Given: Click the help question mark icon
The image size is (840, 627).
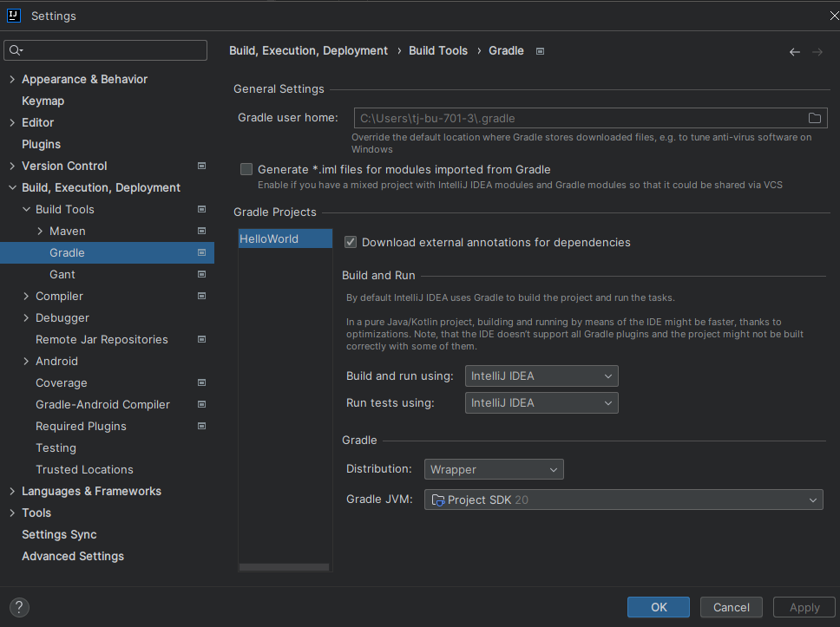Looking at the screenshot, I should [x=19, y=607].
